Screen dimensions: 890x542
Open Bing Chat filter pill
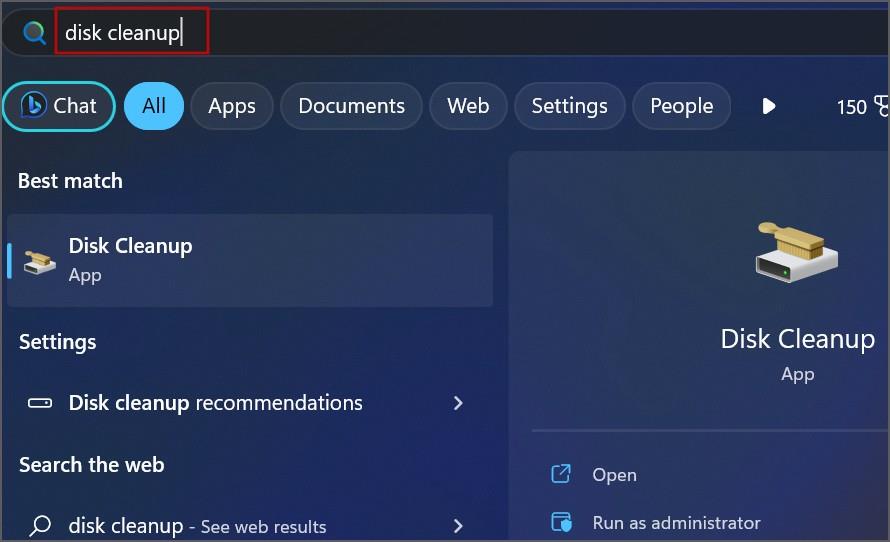click(59, 106)
